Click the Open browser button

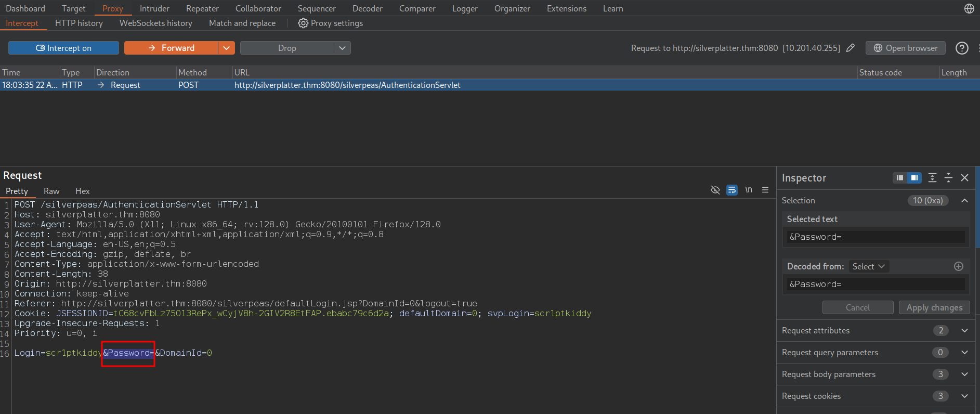pos(905,48)
